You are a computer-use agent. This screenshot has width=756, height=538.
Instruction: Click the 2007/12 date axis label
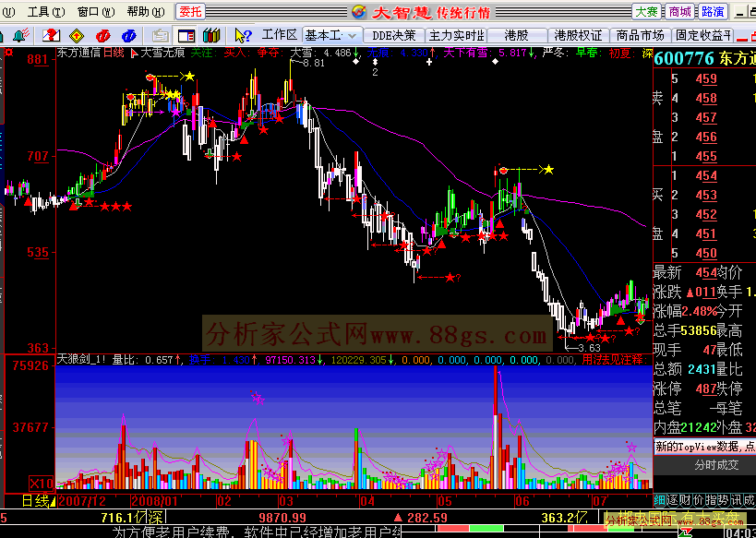coord(83,501)
